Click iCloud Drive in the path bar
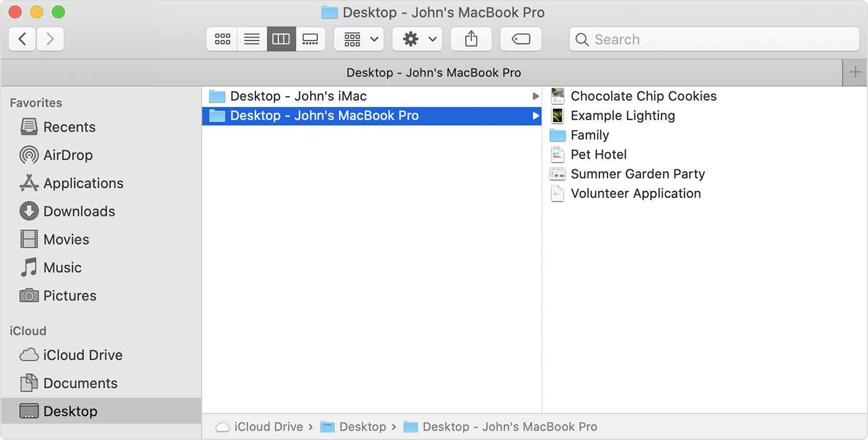Image resolution: width=868 pixels, height=440 pixels. pos(259,426)
